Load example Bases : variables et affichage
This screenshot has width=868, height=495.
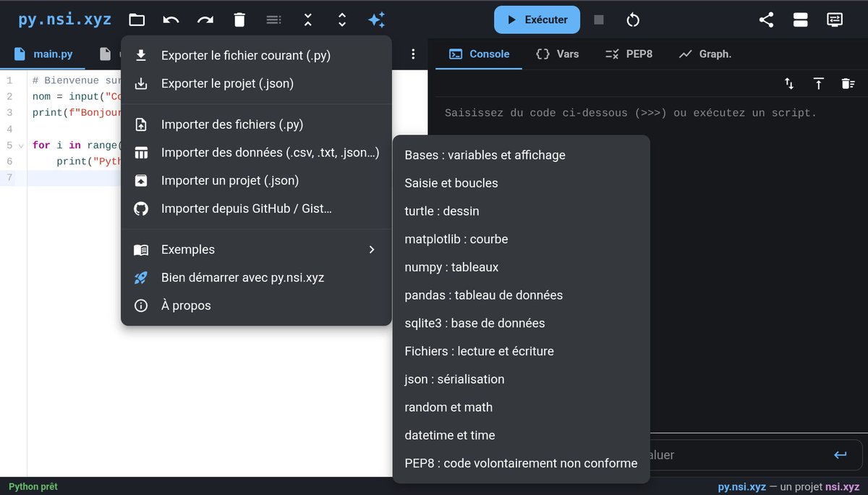(x=521, y=155)
